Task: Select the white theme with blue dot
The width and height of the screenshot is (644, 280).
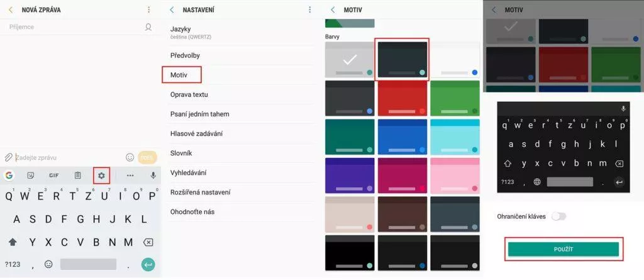Action: [455, 60]
